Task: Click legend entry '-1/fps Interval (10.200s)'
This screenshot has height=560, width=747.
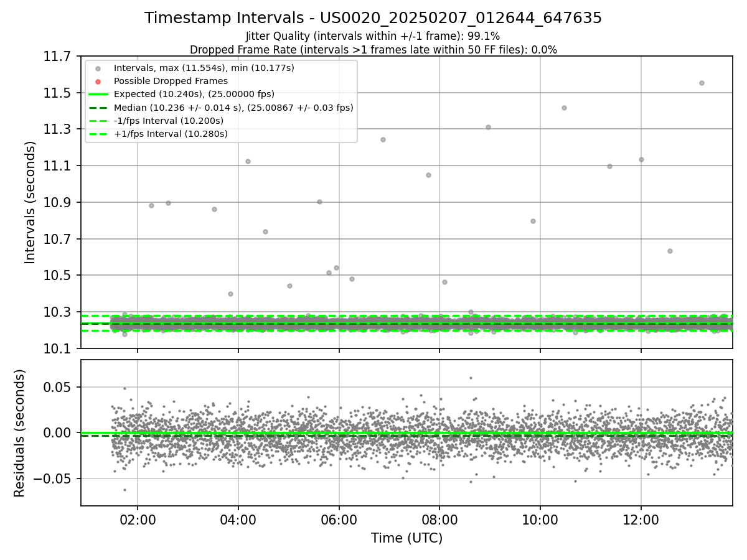Action: [169, 121]
